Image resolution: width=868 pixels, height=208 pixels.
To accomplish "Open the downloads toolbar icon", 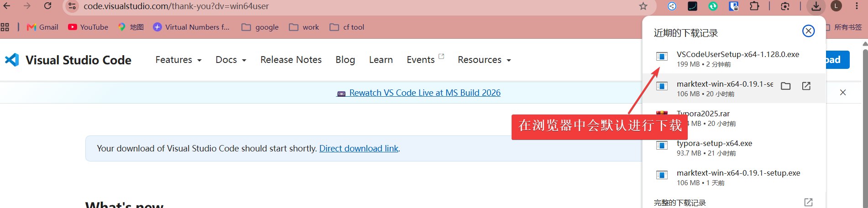I will pos(816,6).
